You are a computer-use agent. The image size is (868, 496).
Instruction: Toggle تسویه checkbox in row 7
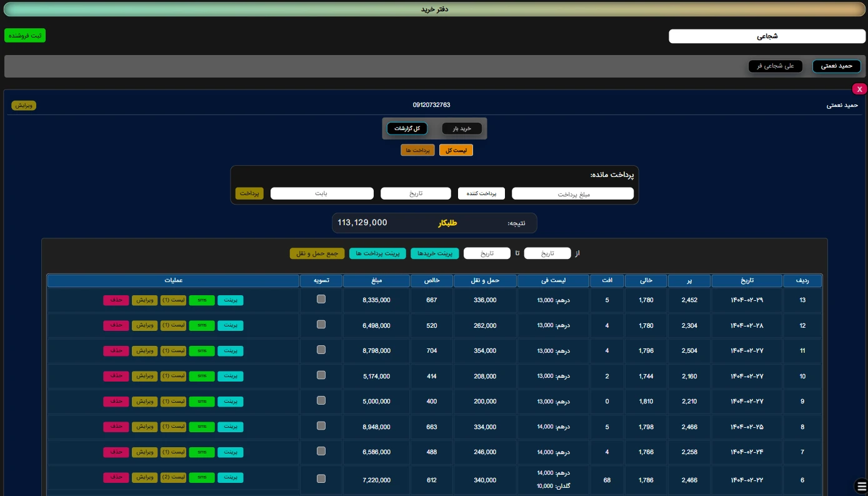click(321, 451)
